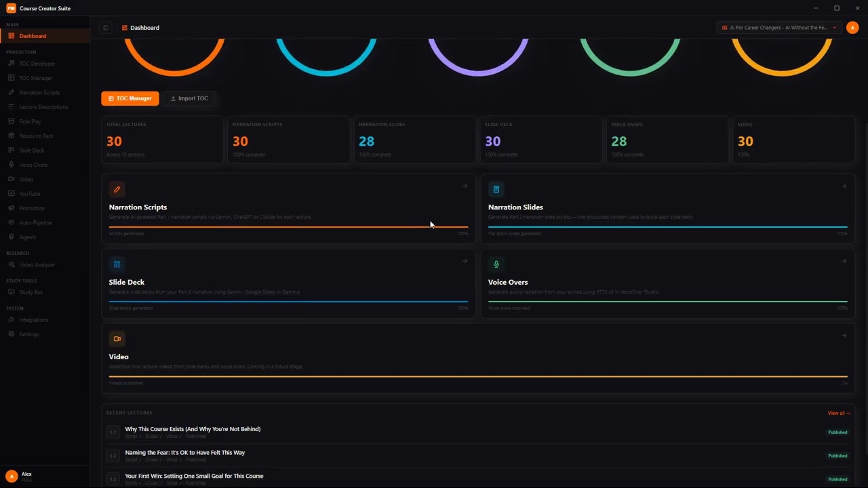Click the orange Narration Scripts progress bar

click(x=288, y=227)
